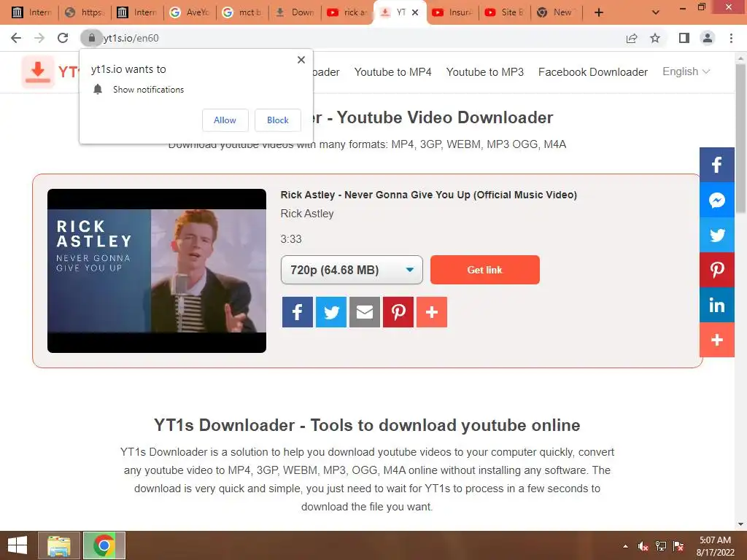Open more share options below the video

click(432, 312)
